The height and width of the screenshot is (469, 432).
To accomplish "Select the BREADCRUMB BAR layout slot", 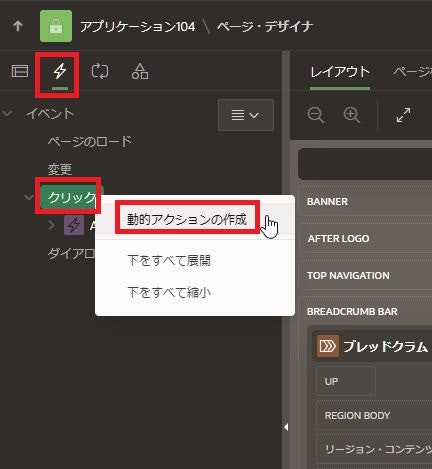I will click(x=352, y=312).
